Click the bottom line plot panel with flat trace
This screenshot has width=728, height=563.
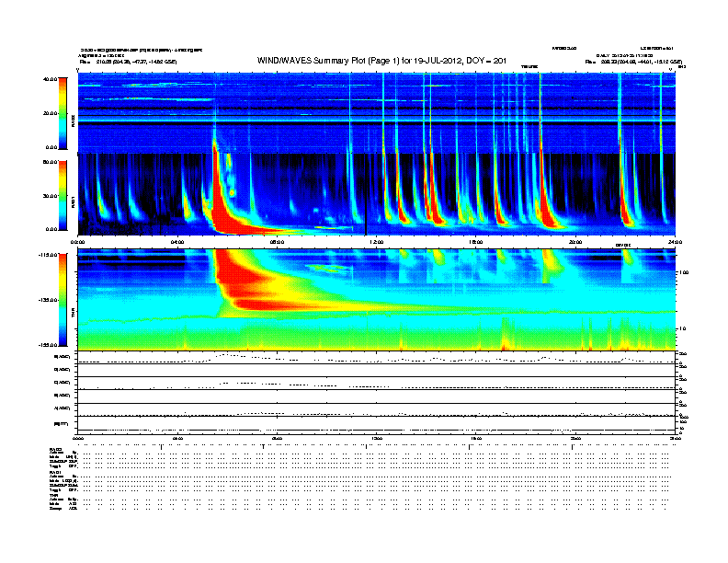tap(377, 425)
